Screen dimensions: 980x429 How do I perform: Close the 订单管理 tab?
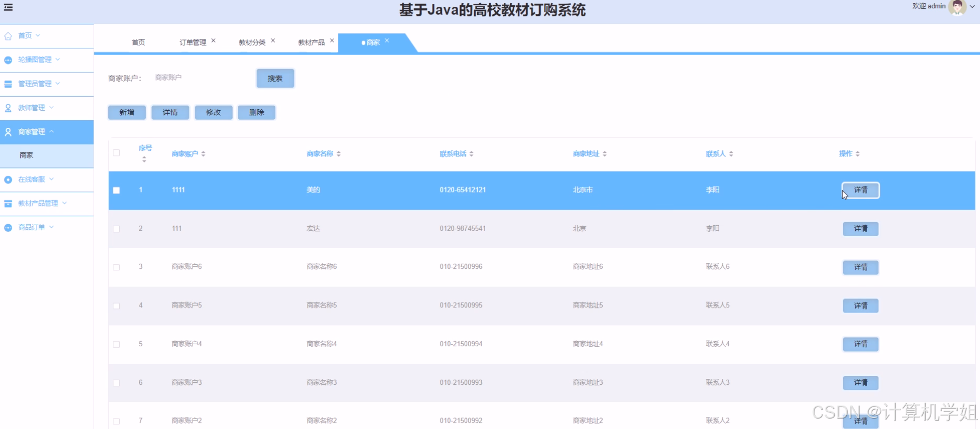213,41
